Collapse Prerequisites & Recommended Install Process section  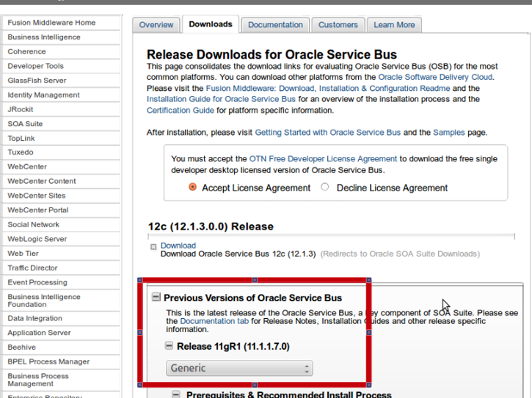pos(176,394)
